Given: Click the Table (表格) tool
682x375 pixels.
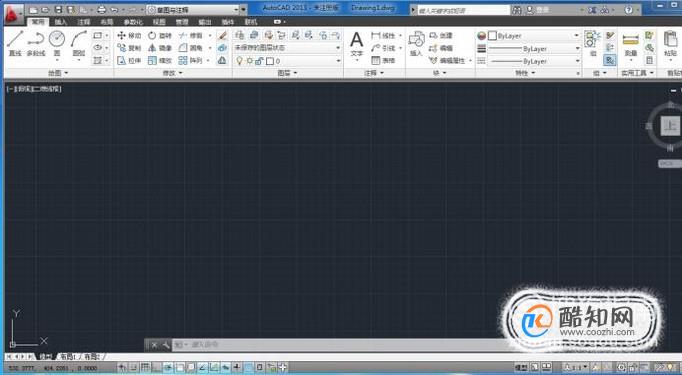Looking at the screenshot, I should pos(383,60).
